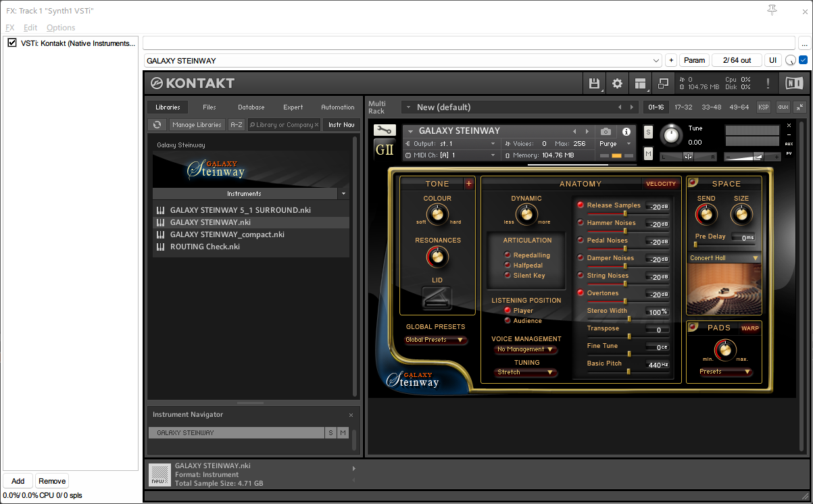Viewport: 813px width, 504px height.
Task: Open the Concert Hall reverb dropdown
Action: tap(724, 258)
